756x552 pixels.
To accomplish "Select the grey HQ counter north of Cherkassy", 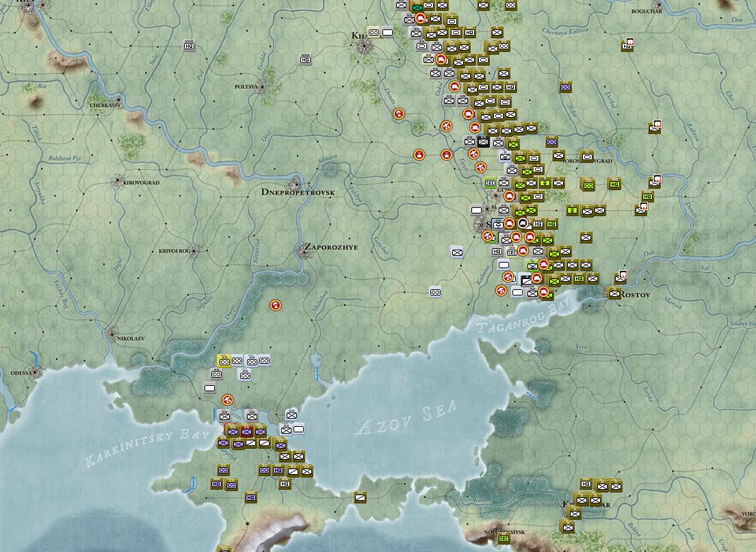I will pyautogui.click(x=189, y=46).
